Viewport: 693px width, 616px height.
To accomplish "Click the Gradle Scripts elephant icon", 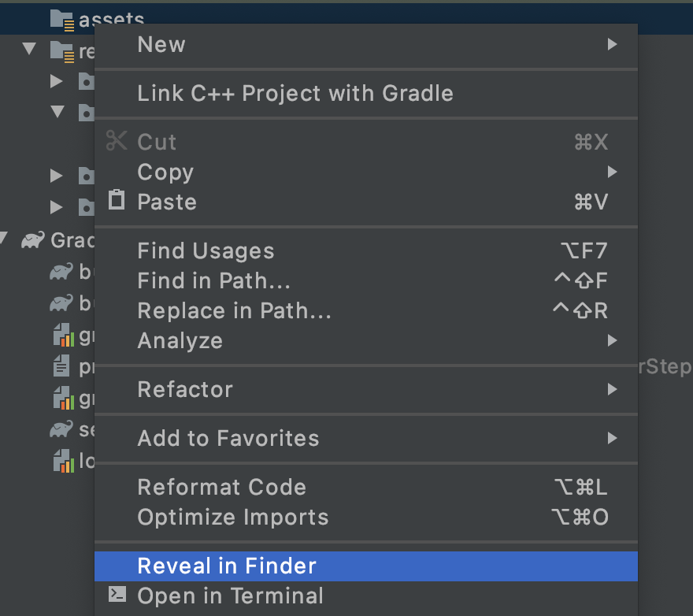I will point(33,240).
